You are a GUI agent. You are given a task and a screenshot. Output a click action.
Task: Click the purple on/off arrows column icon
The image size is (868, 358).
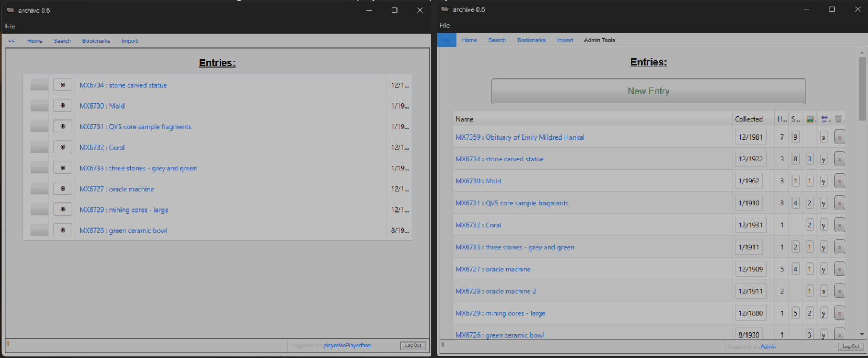pos(824,118)
